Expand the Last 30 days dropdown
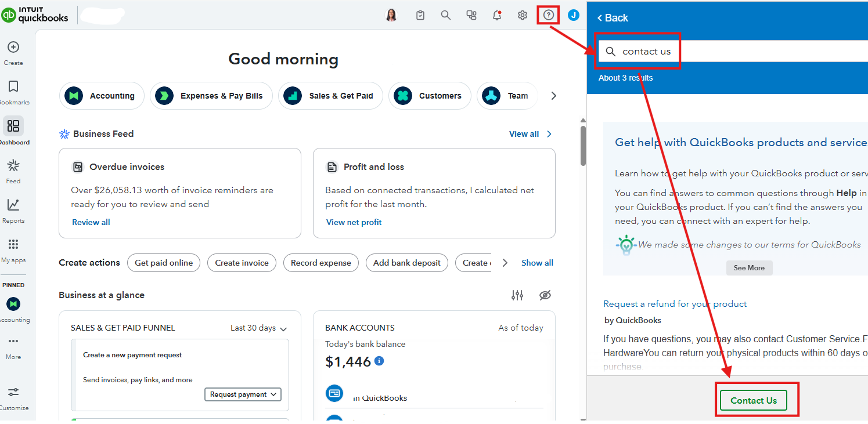This screenshot has height=424, width=868. click(x=259, y=328)
